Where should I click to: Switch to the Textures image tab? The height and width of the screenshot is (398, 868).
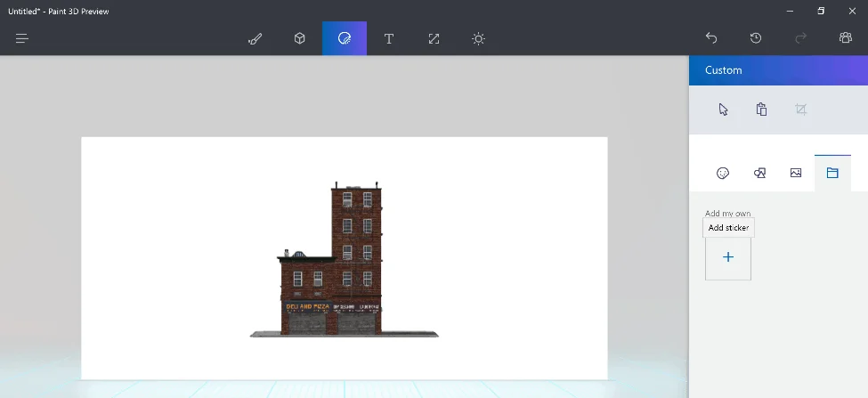coord(796,174)
